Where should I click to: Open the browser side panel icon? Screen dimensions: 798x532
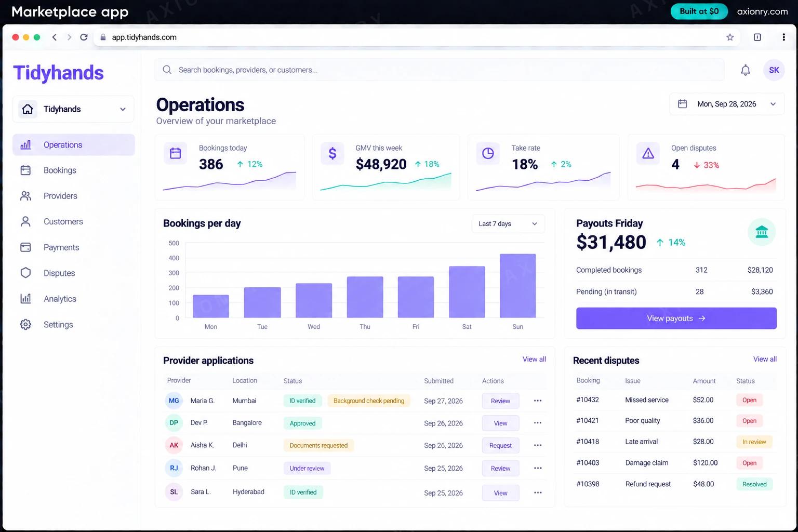point(757,37)
